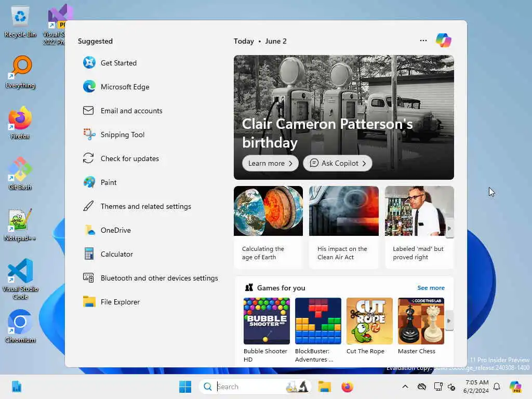
Task: Select the Notepad++ desktop shortcut
Action: (x=20, y=225)
